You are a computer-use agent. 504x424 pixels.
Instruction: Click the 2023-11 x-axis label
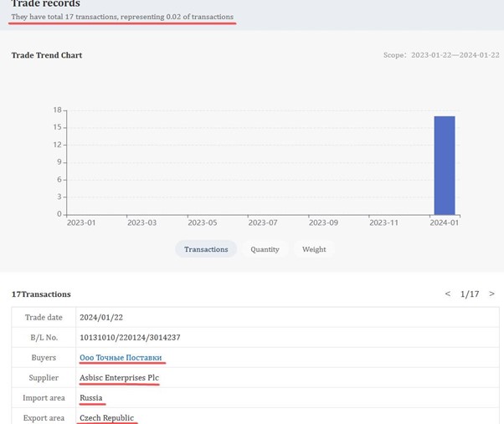click(383, 223)
